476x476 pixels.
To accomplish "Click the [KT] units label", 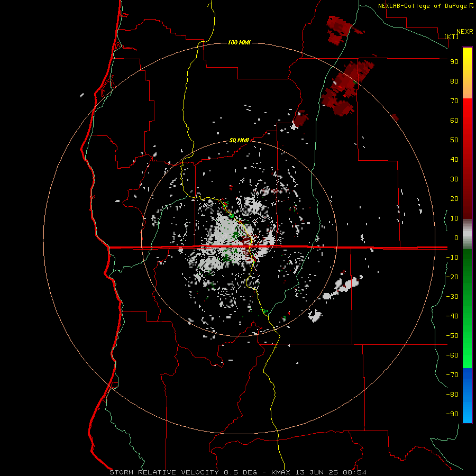I will pos(451,36).
